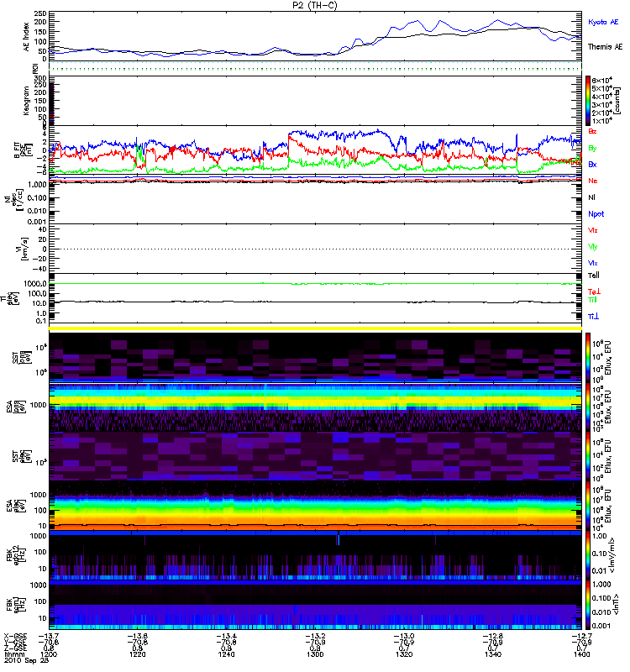
Task: Click the ion velocity Vi panel
Action: click(x=316, y=249)
